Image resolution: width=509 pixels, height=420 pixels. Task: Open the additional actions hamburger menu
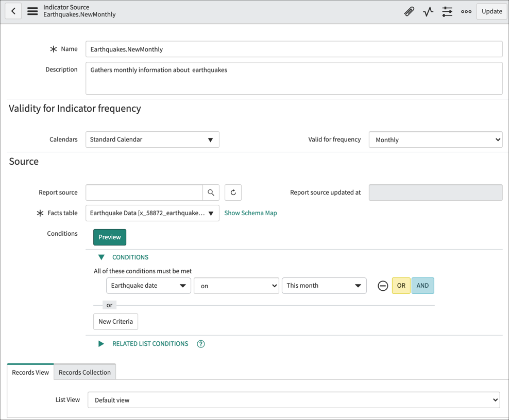32,11
